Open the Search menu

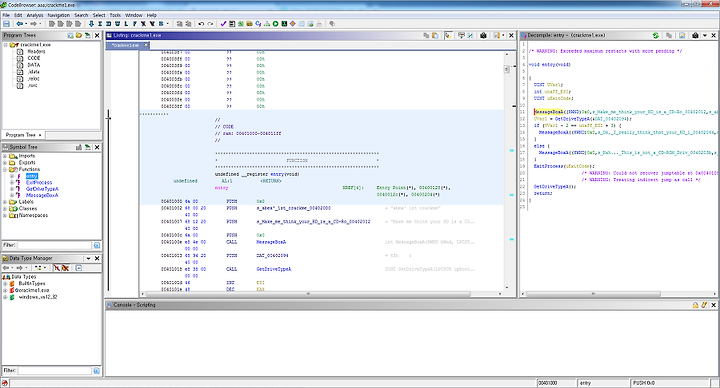click(x=81, y=15)
